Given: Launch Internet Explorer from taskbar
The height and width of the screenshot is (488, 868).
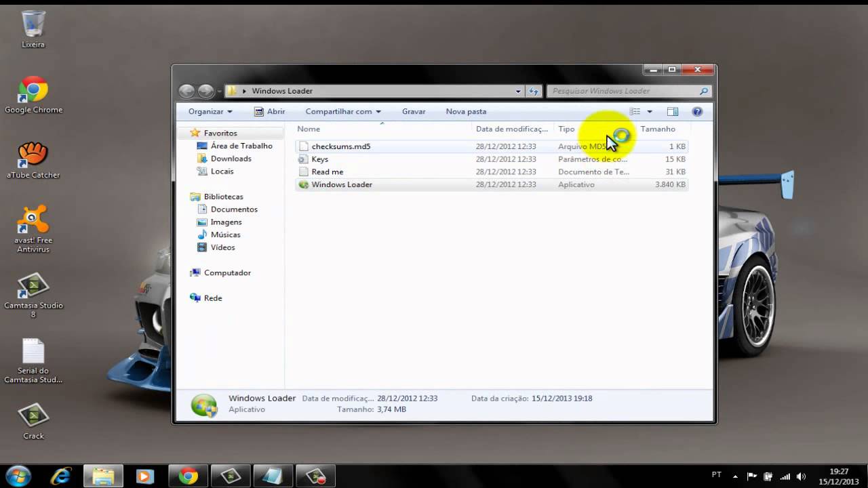Looking at the screenshot, I should [61, 476].
